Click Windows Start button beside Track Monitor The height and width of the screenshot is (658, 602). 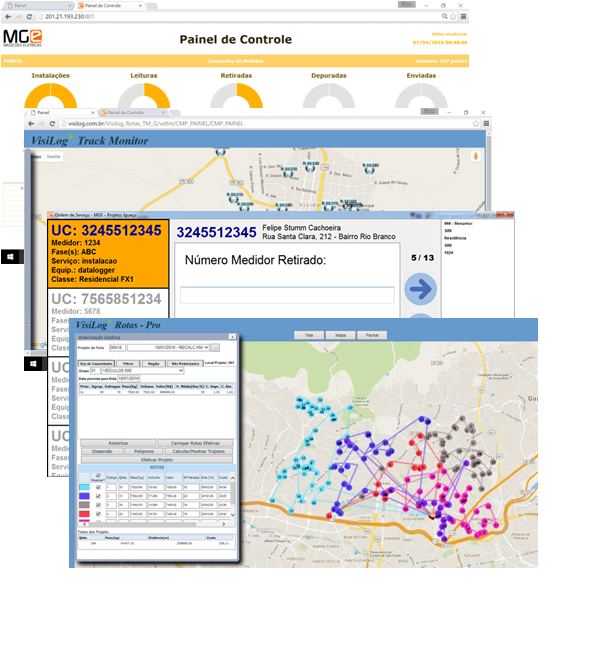(10, 257)
